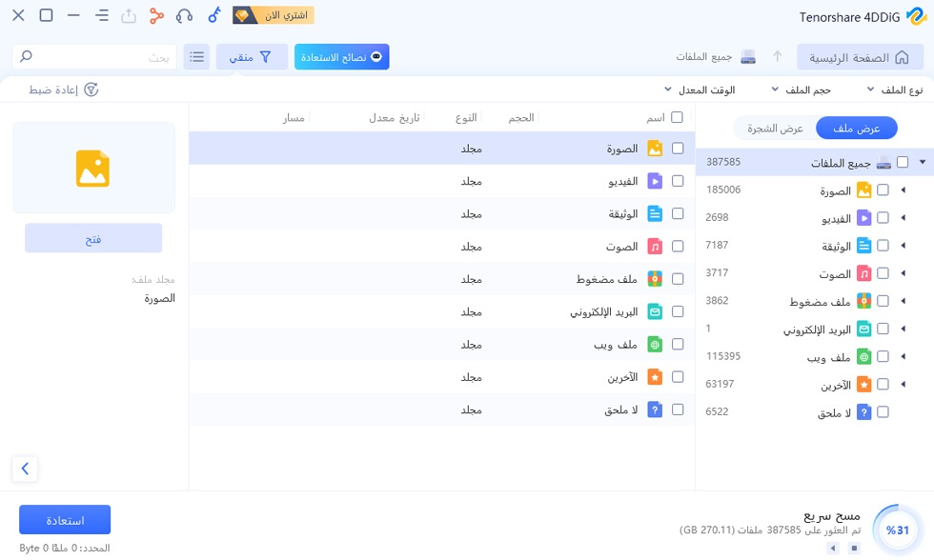Select the checkbox for الفيديو in the tree
This screenshot has width=934, height=560.
click(883, 217)
